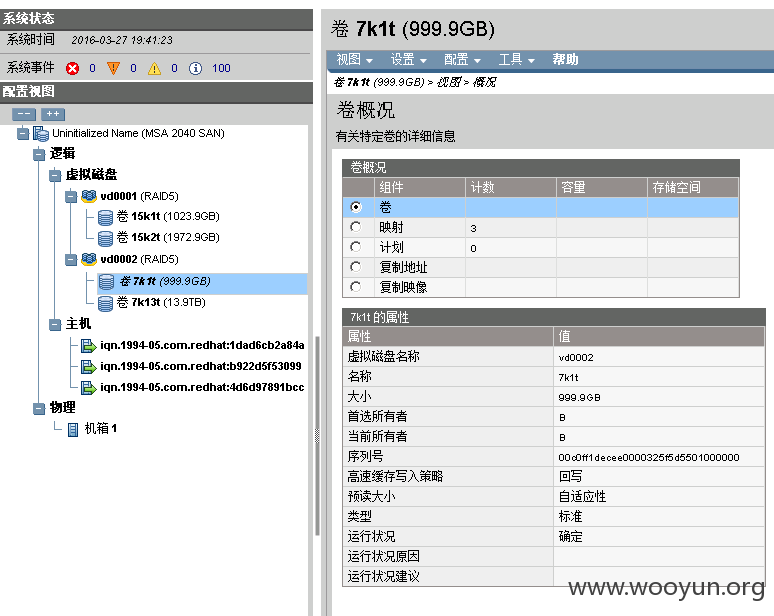774x616 pixels.
Task: Click the vd0002 virtual disk icon
Action: tap(89, 259)
